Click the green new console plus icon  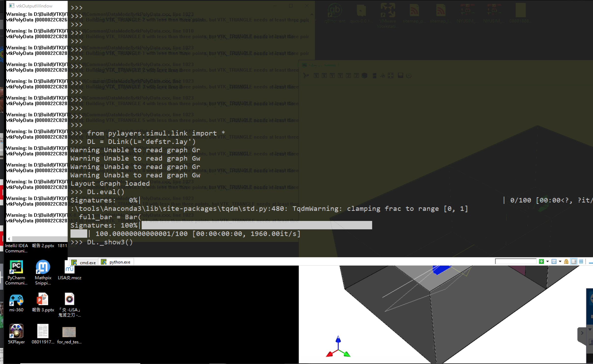coord(541,261)
